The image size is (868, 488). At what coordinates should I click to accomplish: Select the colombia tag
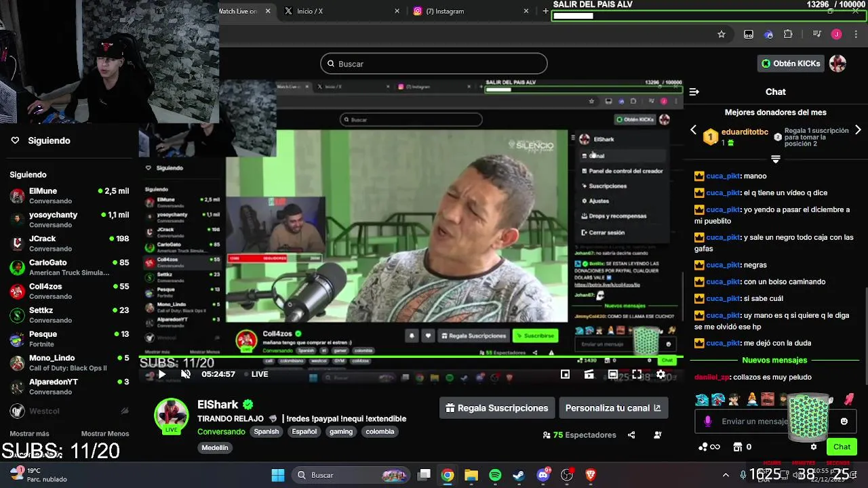[380, 432]
